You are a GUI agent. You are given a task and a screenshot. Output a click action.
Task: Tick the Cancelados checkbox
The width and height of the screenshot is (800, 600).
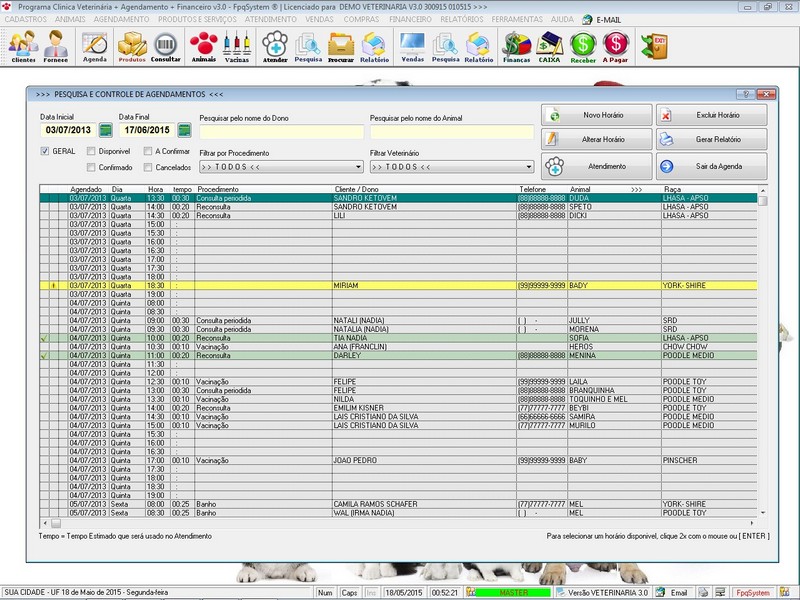point(147,167)
